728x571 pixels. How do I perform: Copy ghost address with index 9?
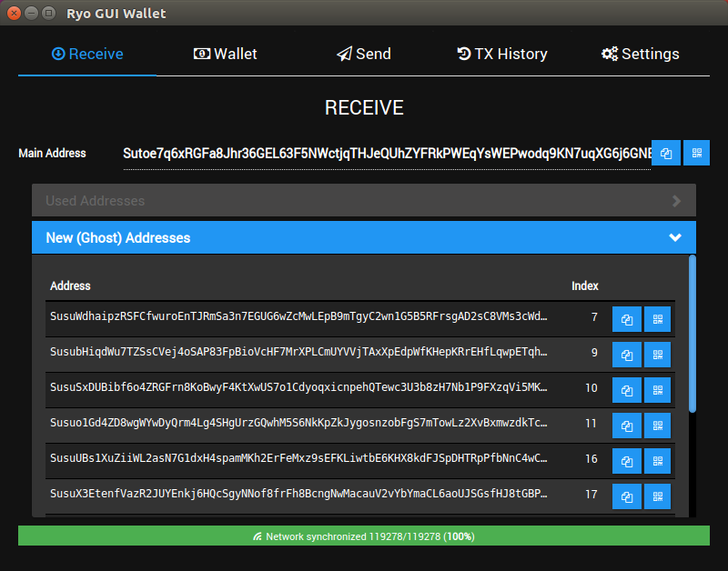(627, 355)
